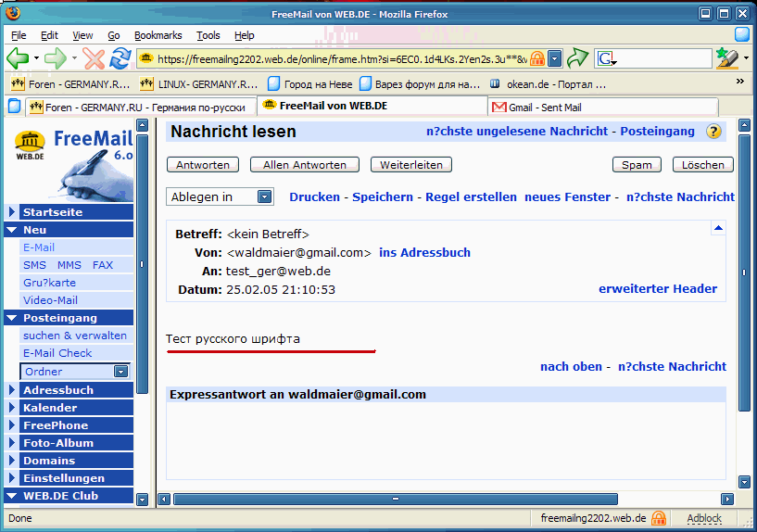Open the 'okean.de - Портал ...' bookmark
The image size is (757, 532).
pyautogui.click(x=547, y=84)
